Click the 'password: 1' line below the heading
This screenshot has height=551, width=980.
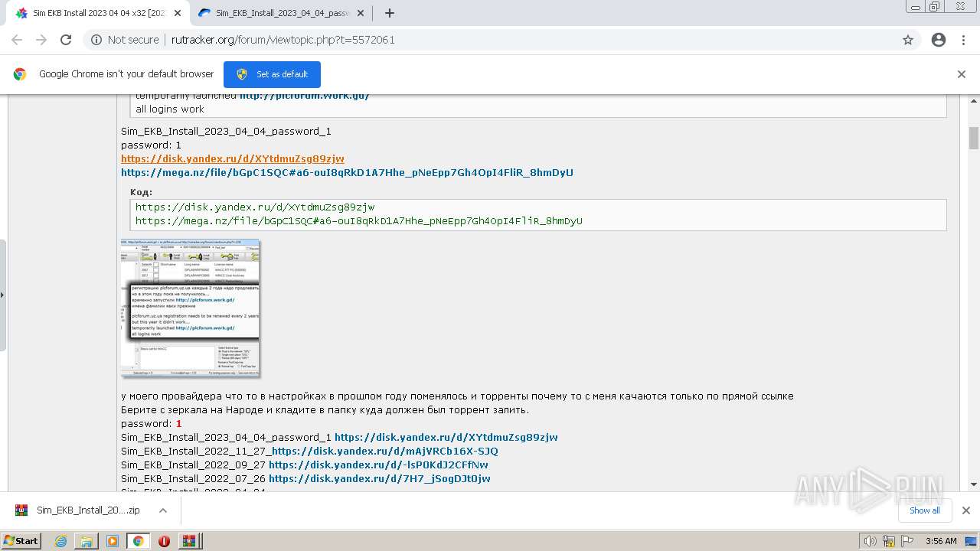click(151, 145)
